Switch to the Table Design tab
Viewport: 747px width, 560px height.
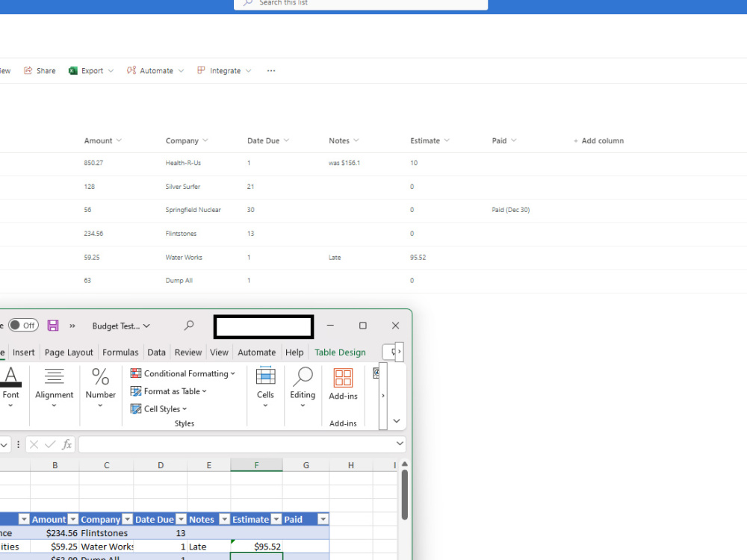tap(340, 352)
